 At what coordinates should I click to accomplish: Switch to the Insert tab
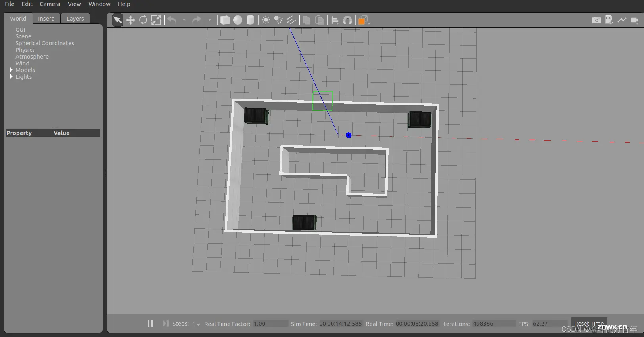point(46,19)
